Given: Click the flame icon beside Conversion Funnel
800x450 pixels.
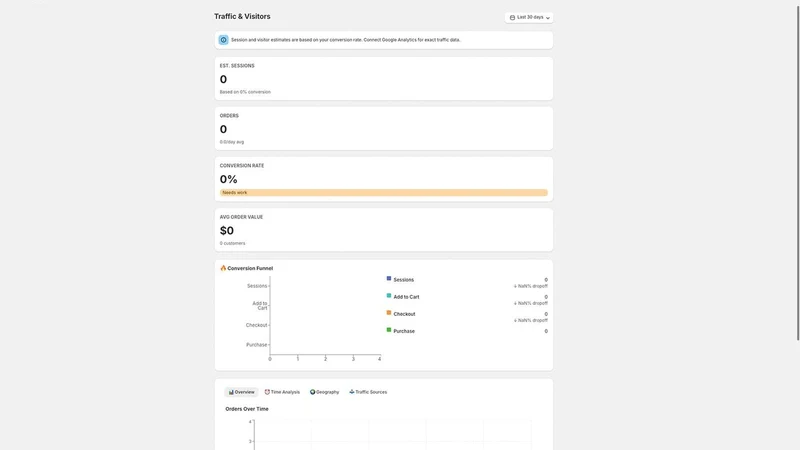Looking at the screenshot, I should pyautogui.click(x=223, y=268).
